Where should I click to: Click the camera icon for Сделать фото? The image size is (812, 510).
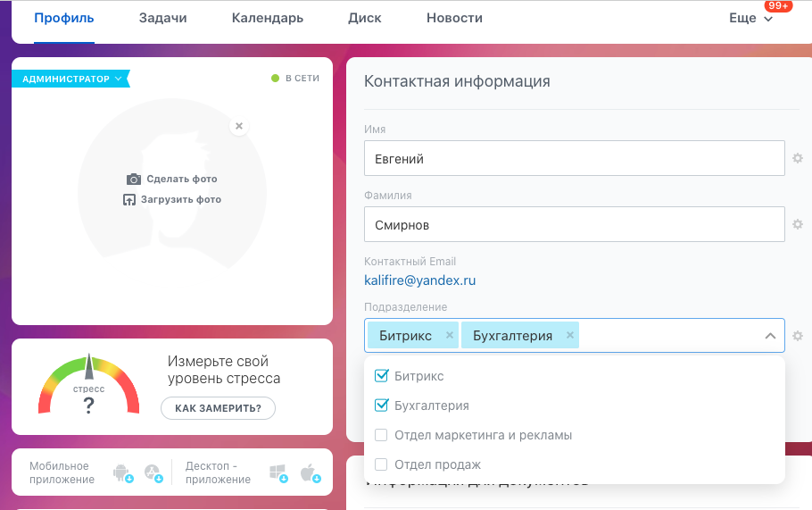[x=134, y=180]
